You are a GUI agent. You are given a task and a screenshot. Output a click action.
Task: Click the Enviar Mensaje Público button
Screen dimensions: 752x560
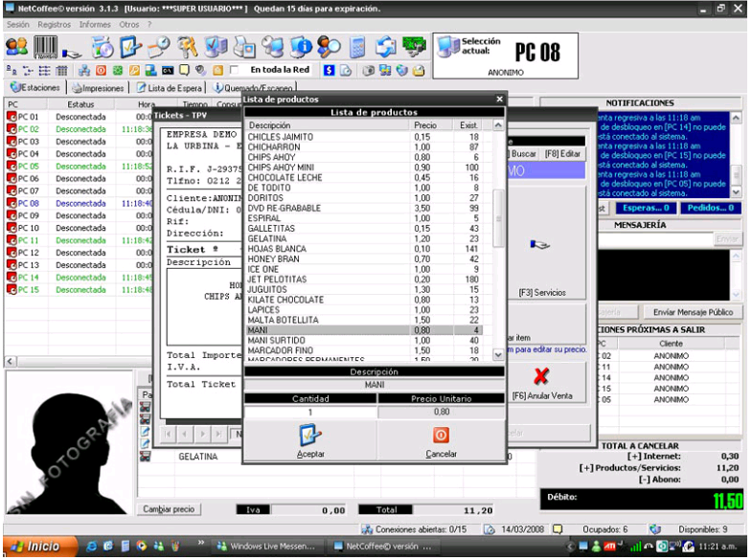(x=693, y=312)
